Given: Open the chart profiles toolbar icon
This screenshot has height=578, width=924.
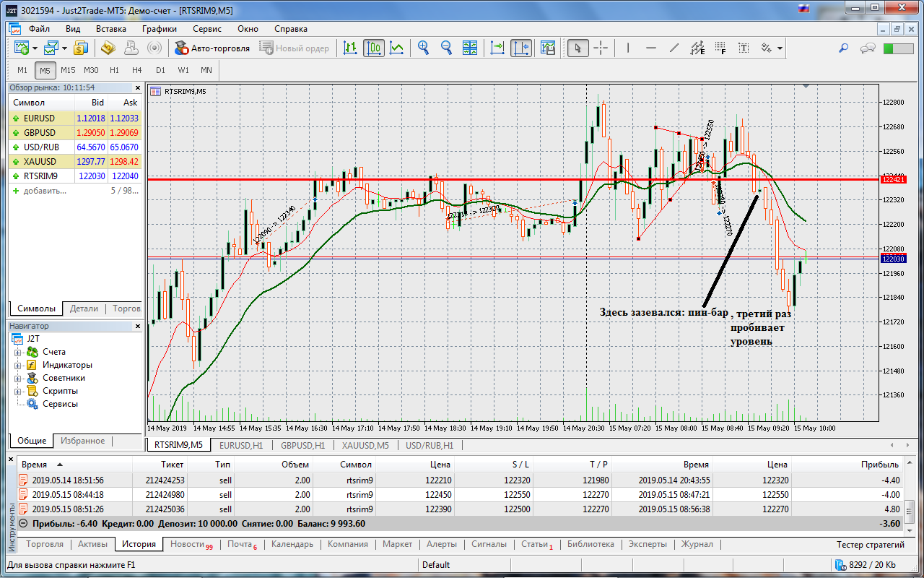Looking at the screenshot, I should pyautogui.click(x=51, y=48).
